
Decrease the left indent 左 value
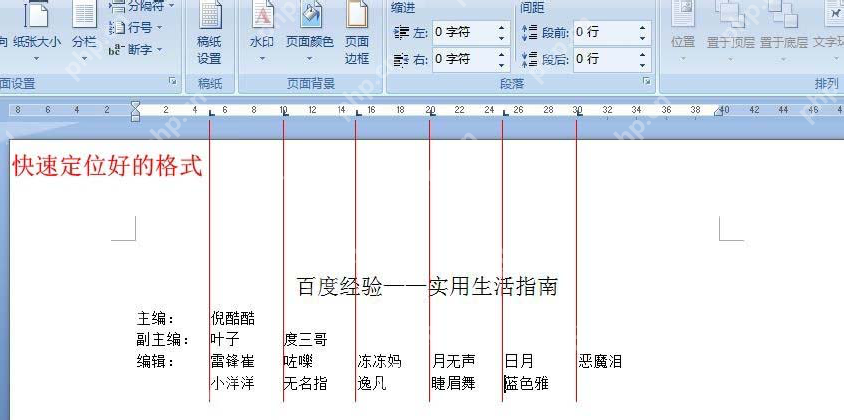(x=502, y=38)
